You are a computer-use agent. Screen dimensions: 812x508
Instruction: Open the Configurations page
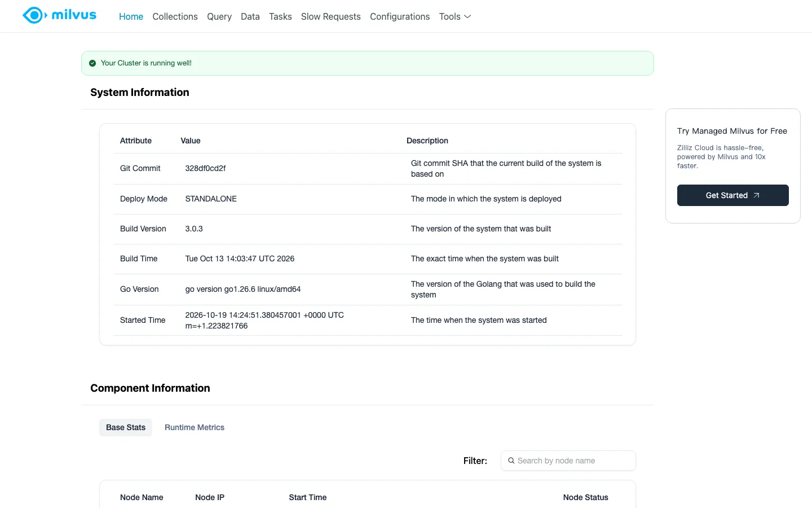click(400, 16)
